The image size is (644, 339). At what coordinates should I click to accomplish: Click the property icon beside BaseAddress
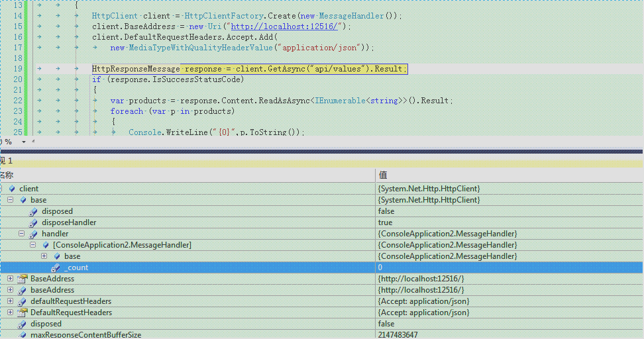pos(23,279)
